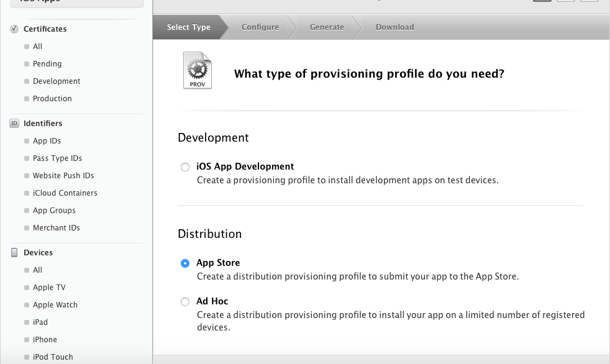Open App IDs in Identifiers
The width and height of the screenshot is (610, 364).
click(x=47, y=141)
